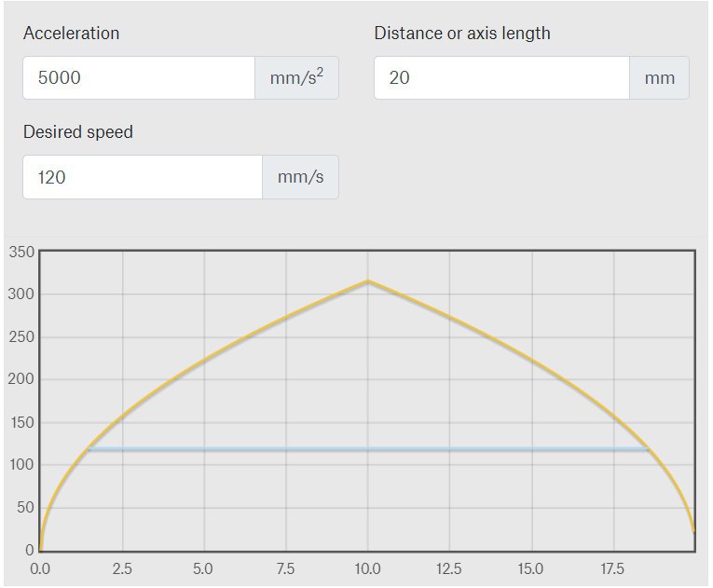Click the 15.0 label on the x-axis
The image size is (713, 588).
[x=530, y=569]
